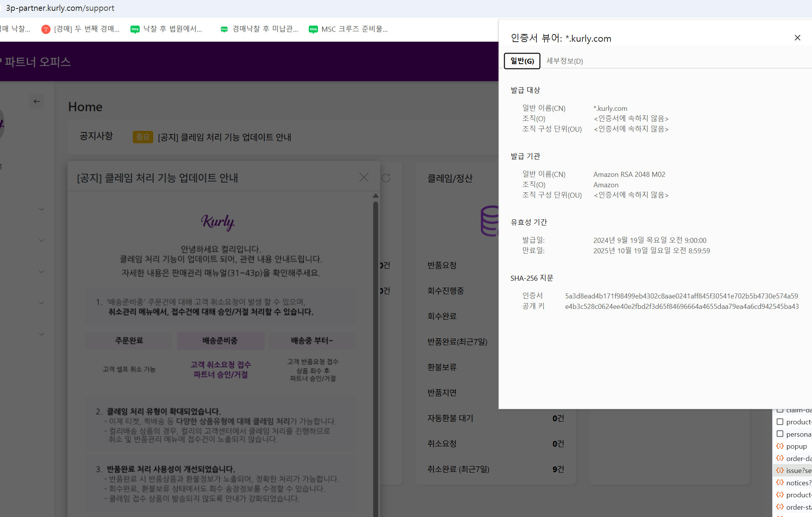This screenshot has height=517, width=812.
Task: Open the 클레임 처리 기능 업데이트 안내 notice link
Action: 224,137
